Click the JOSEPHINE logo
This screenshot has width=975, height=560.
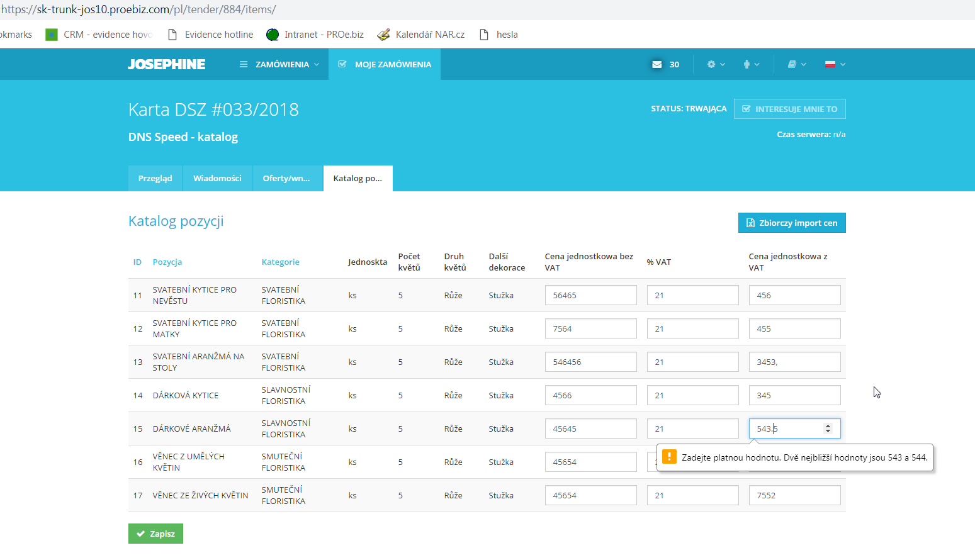[x=167, y=64]
